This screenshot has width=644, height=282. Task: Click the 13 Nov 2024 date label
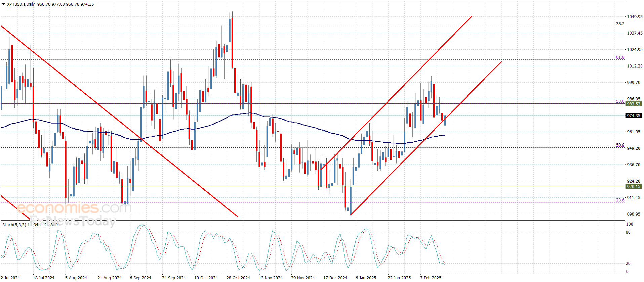(271, 278)
